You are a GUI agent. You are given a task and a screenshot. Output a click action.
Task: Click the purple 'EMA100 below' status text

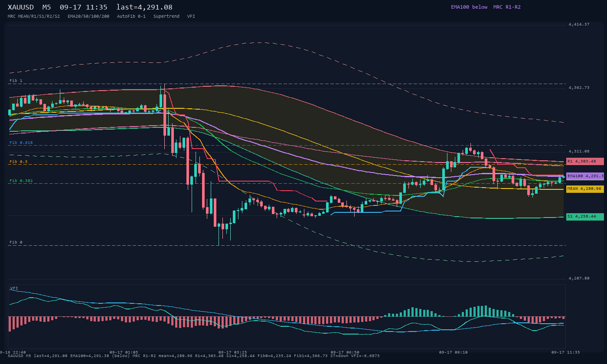(469, 7)
